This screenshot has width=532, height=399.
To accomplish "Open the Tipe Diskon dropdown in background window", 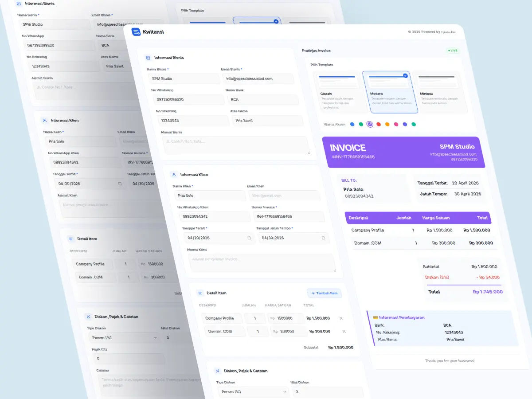I will tap(125, 337).
